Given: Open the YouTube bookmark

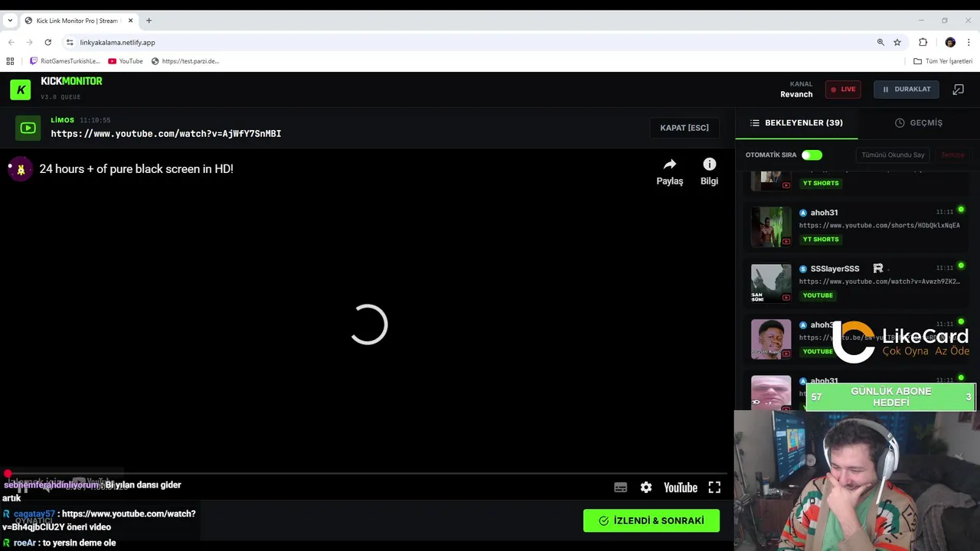Looking at the screenshot, I should [x=126, y=61].
